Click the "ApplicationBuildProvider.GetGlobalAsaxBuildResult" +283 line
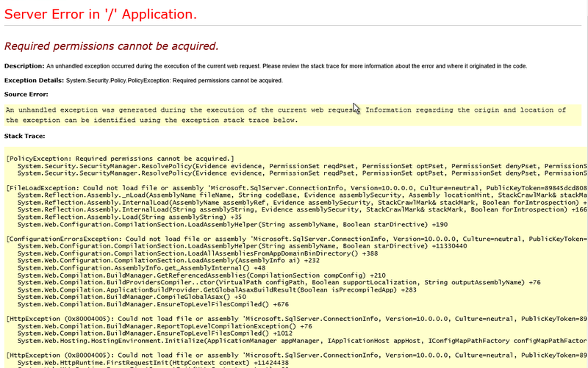The height and width of the screenshot is (368, 588). tap(217, 290)
